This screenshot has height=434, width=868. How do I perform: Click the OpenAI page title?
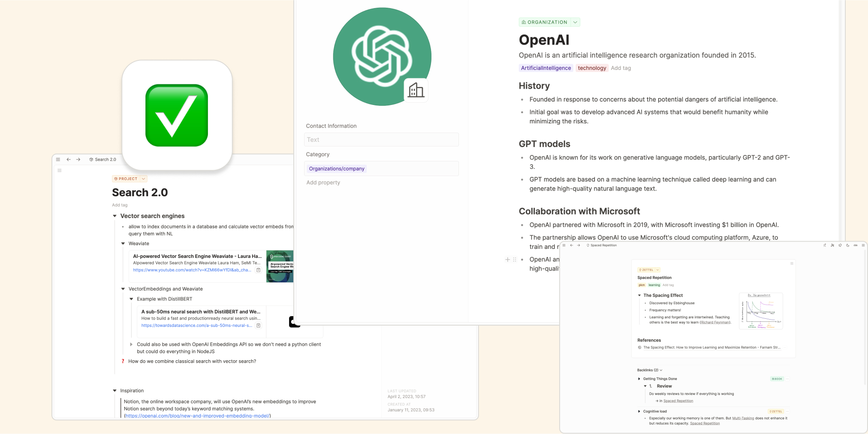(544, 40)
